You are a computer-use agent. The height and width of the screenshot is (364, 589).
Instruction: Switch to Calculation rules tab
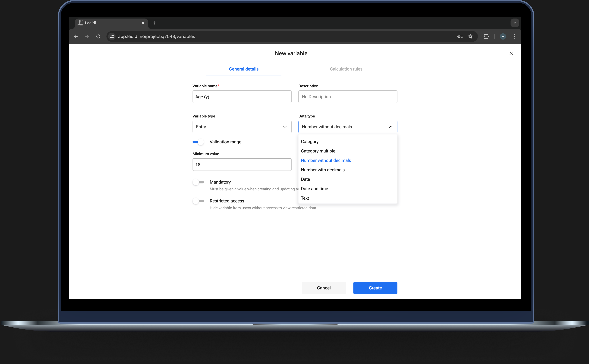click(346, 69)
